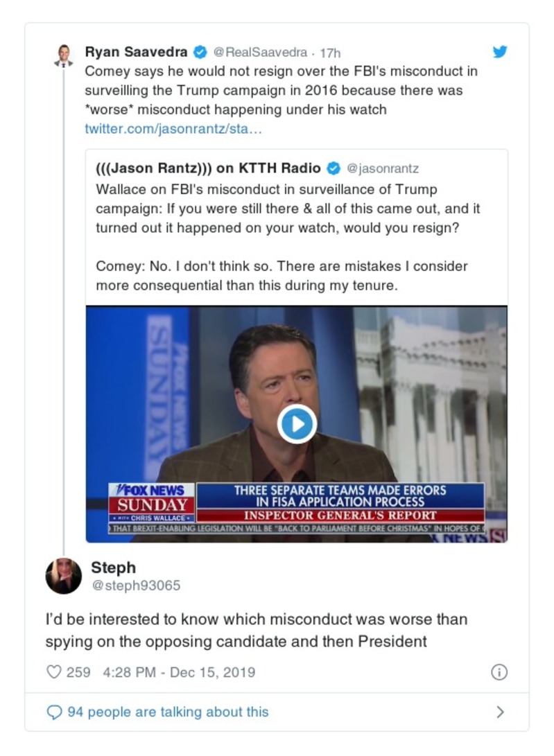
Task: Click Jason Rantz's verified badge
Action: point(333,168)
